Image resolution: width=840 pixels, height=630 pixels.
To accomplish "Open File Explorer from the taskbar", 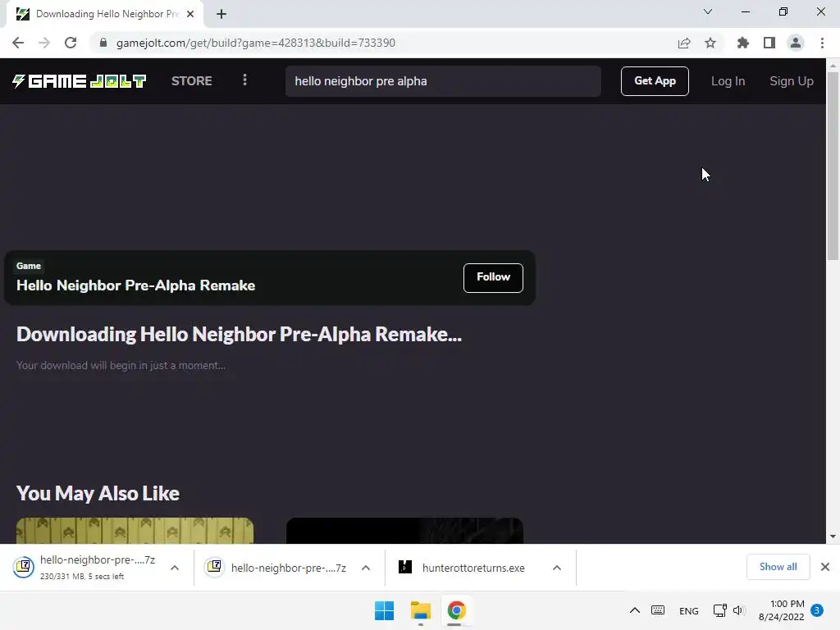I will (x=421, y=610).
